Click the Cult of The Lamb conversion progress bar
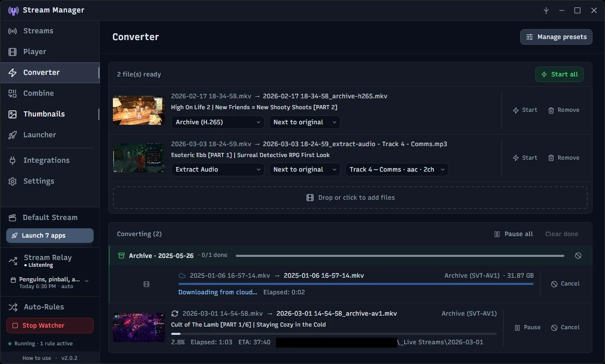The width and height of the screenshot is (605, 364). click(334, 334)
